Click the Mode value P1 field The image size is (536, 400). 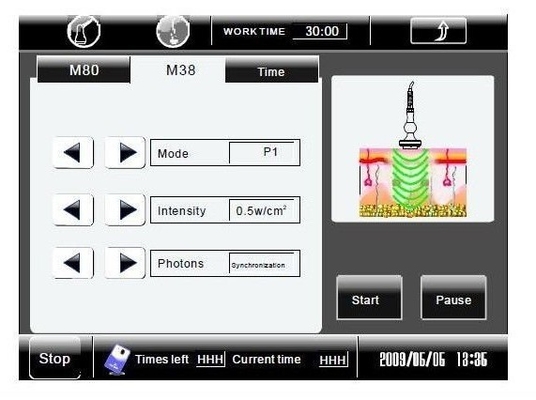(x=264, y=152)
